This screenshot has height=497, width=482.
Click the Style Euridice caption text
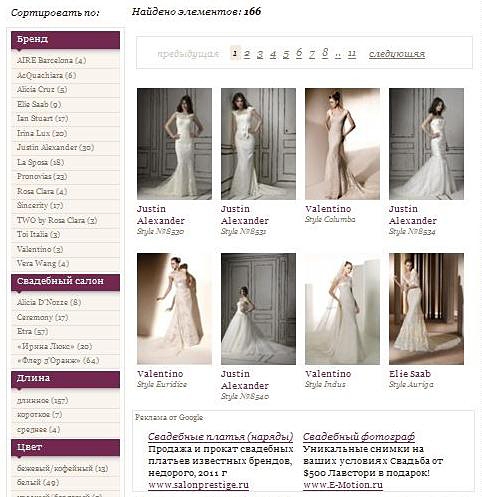162,384
